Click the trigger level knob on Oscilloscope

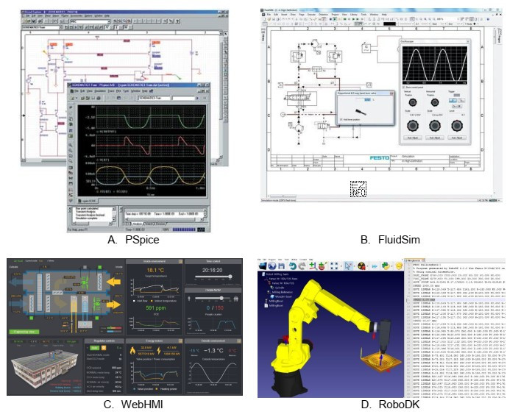pyautogui.click(x=457, y=126)
